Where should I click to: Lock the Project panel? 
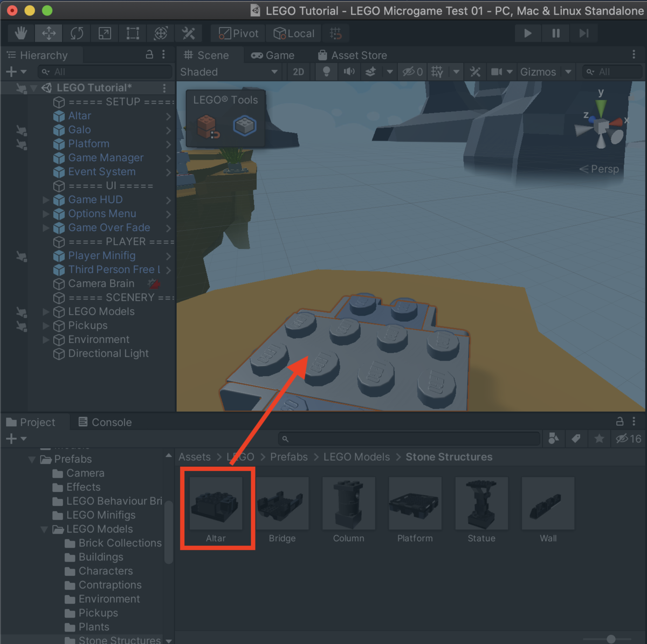pos(620,421)
